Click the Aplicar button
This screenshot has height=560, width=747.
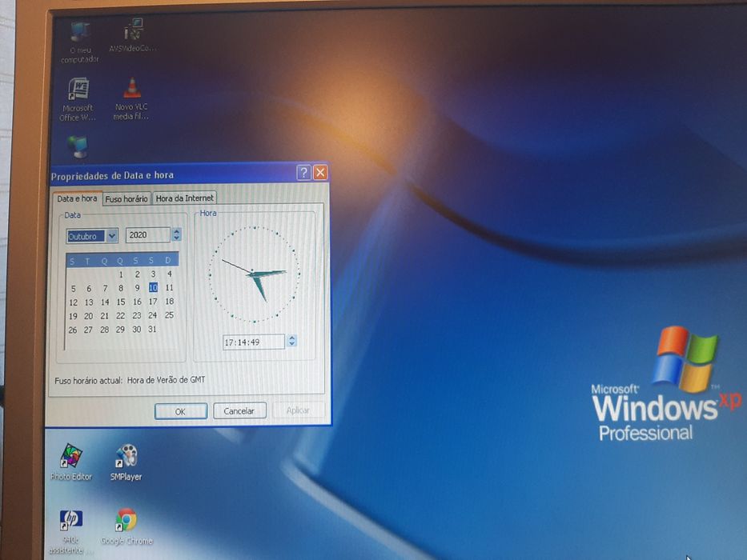[x=298, y=410]
